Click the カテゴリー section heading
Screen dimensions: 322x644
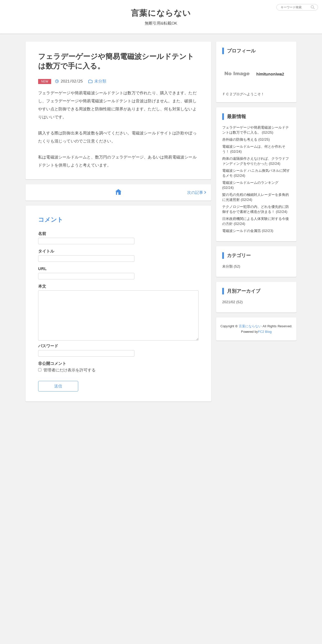[x=239, y=255]
